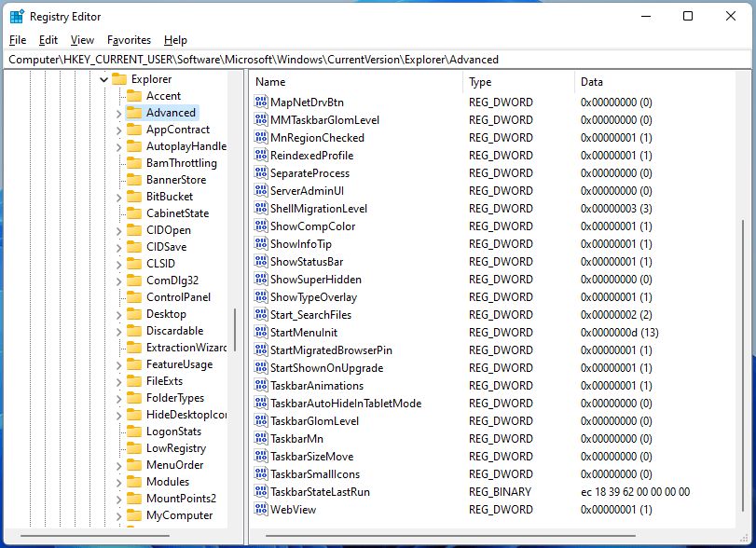Click the folder icon of the Accent key
Screen dimensions: 756x548
point(134,96)
